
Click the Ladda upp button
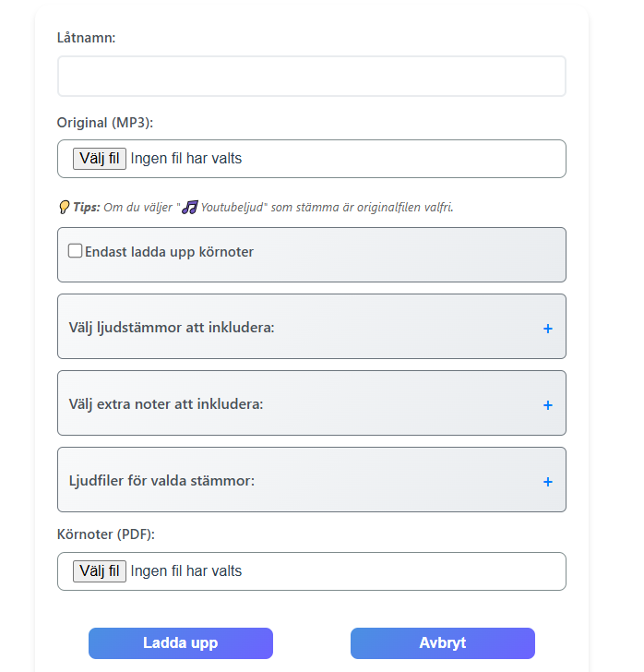pos(181,643)
